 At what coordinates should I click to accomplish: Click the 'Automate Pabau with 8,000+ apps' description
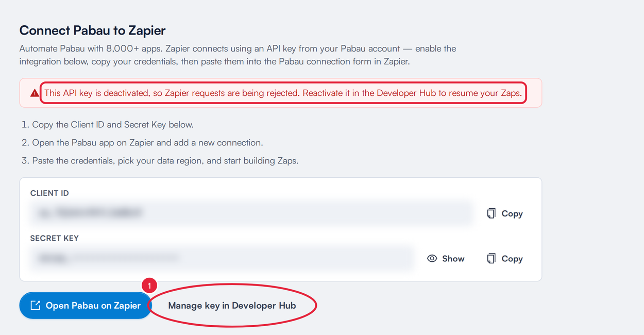coord(238,55)
